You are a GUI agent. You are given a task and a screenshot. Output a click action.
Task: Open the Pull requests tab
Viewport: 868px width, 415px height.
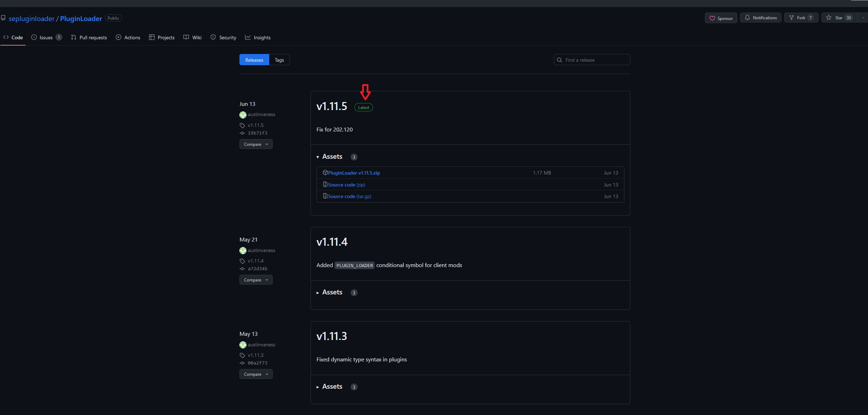click(89, 38)
